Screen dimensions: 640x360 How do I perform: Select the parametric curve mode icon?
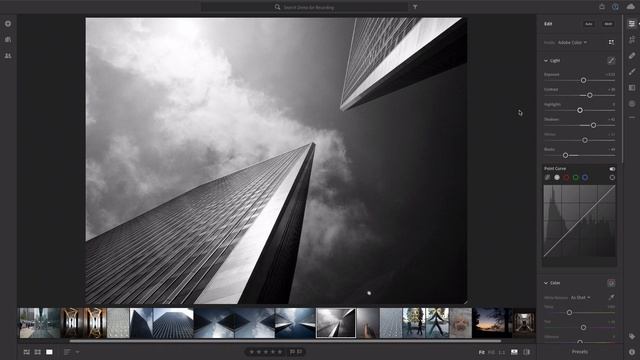click(547, 178)
